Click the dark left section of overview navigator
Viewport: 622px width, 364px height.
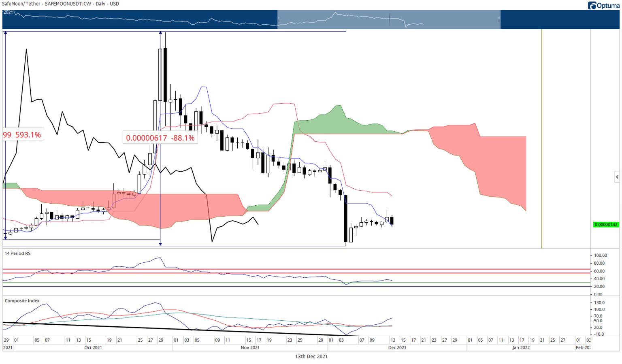[140, 19]
